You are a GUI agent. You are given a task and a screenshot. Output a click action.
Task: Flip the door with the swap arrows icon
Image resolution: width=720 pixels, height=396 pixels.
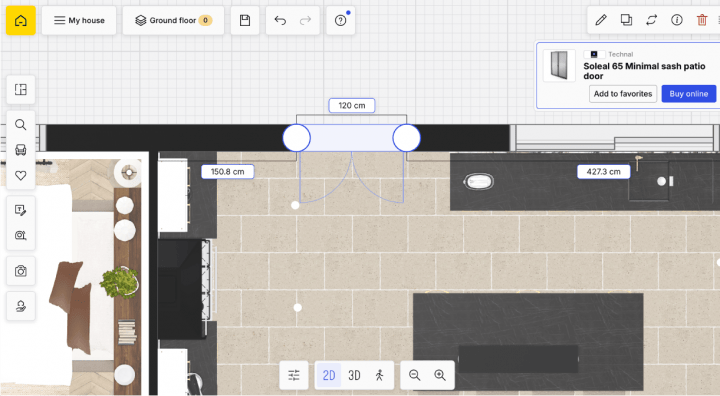click(651, 20)
